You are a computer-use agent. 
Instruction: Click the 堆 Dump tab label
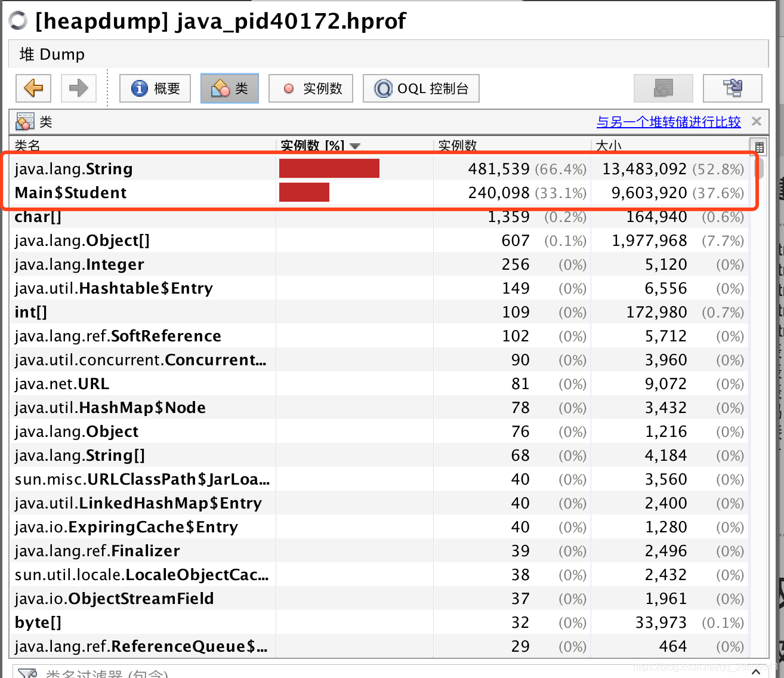click(x=52, y=54)
